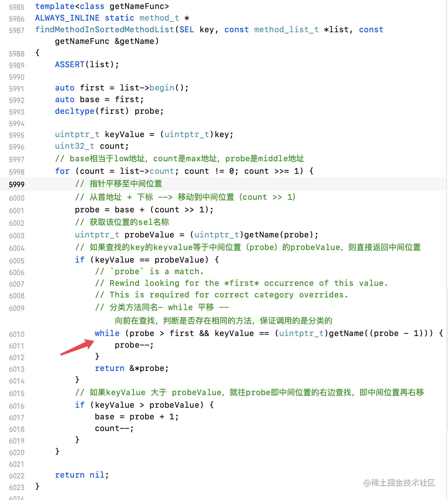Click the comment '向前在查找，判断是否存在相同的方法'
This screenshot has width=448, height=500.
(223, 321)
